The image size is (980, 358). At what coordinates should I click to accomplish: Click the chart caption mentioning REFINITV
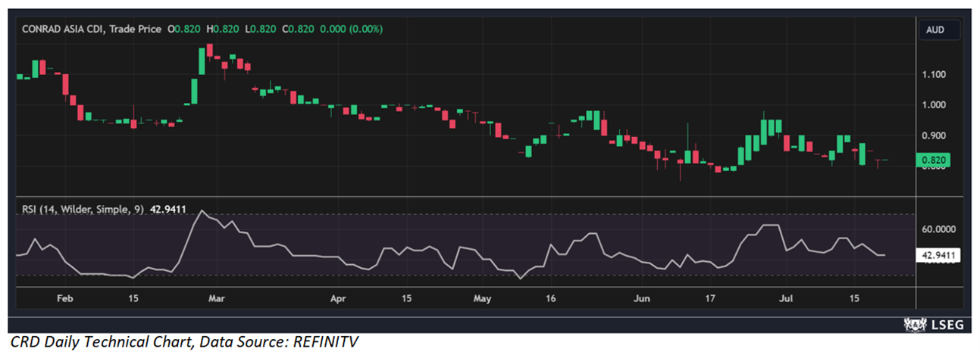pyautogui.click(x=186, y=344)
